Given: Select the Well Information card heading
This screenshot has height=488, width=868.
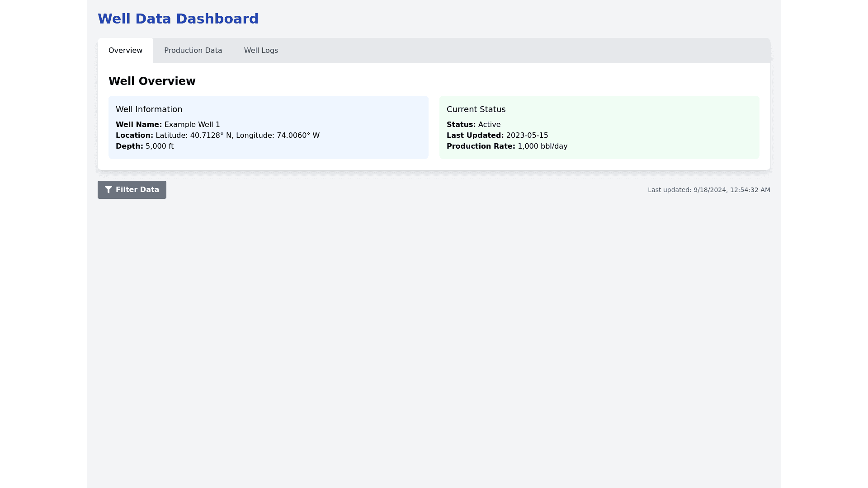Looking at the screenshot, I should [149, 109].
